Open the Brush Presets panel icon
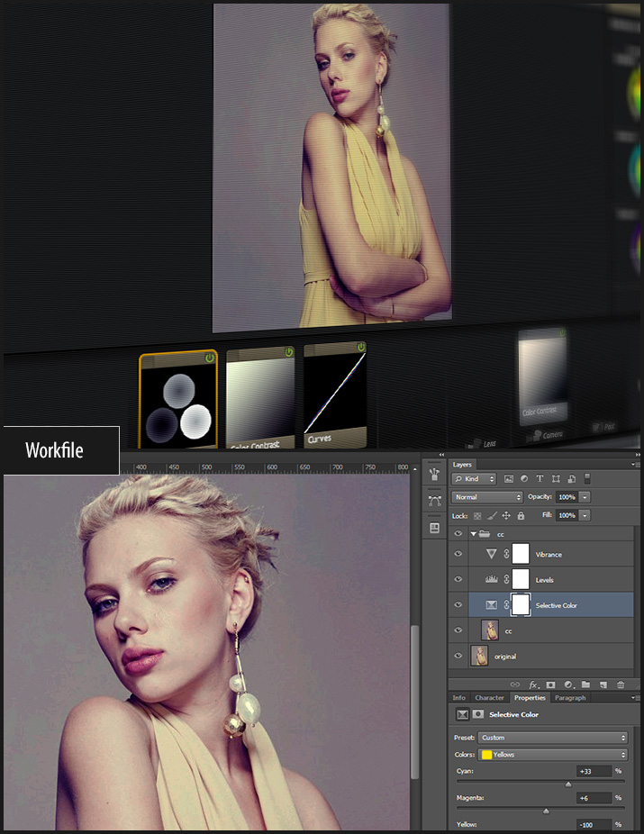This screenshot has height=834, width=644. pyautogui.click(x=434, y=474)
